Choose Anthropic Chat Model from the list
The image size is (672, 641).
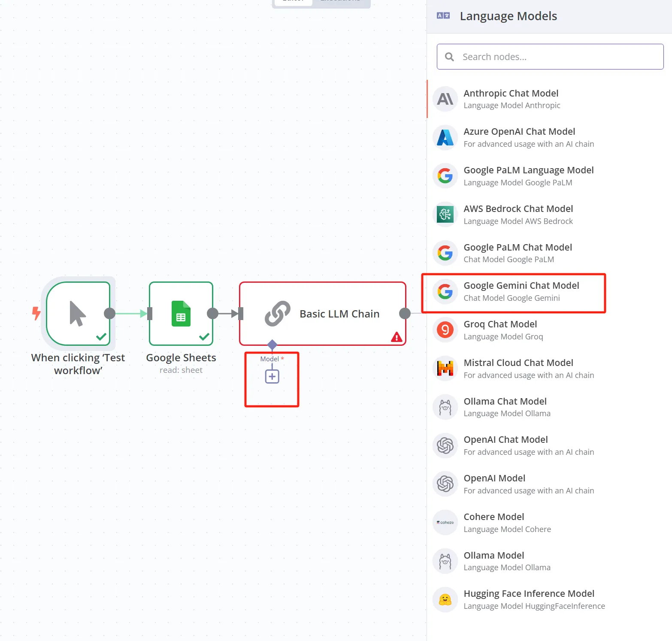point(549,99)
